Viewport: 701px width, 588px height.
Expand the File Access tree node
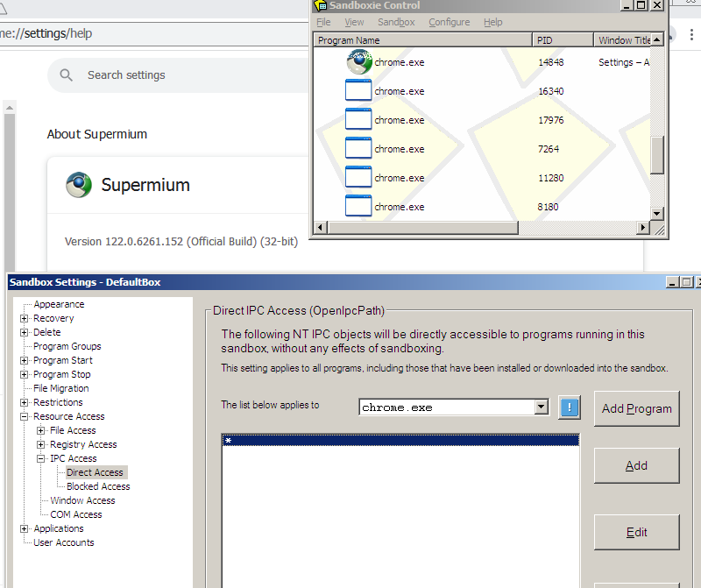40,430
